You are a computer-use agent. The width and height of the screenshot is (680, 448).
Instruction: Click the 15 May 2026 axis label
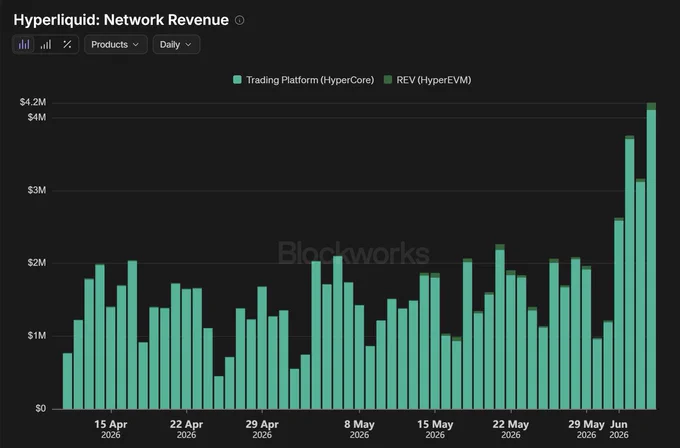coord(435,429)
